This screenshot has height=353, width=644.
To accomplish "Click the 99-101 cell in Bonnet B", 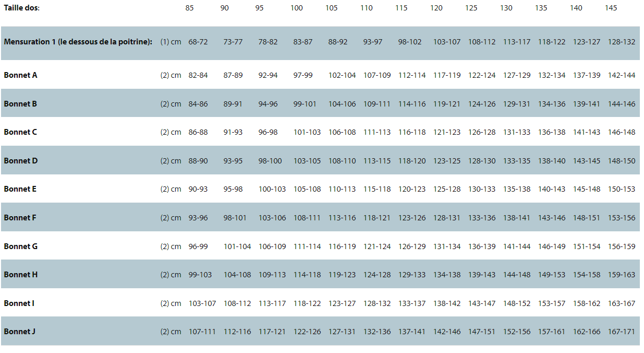I will (305, 104).
